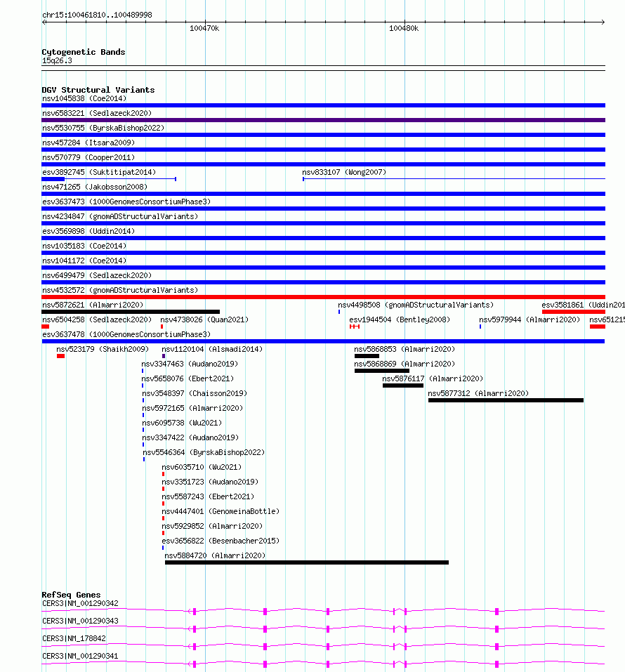Click the 100470k ruler tick label

pyautogui.click(x=204, y=29)
